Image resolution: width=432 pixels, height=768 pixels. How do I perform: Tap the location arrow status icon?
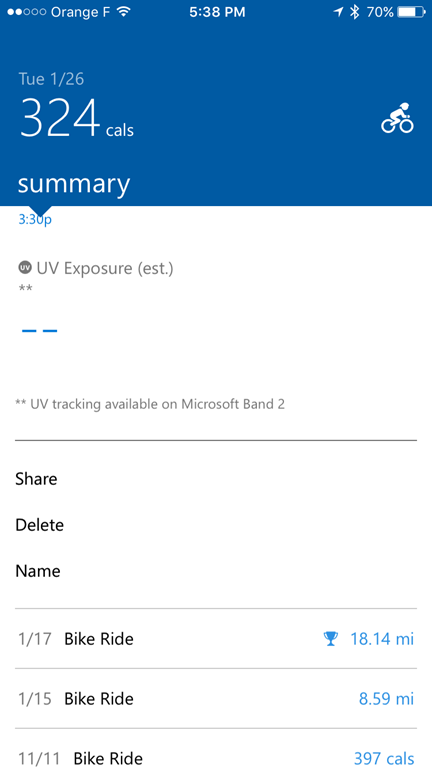click(338, 12)
